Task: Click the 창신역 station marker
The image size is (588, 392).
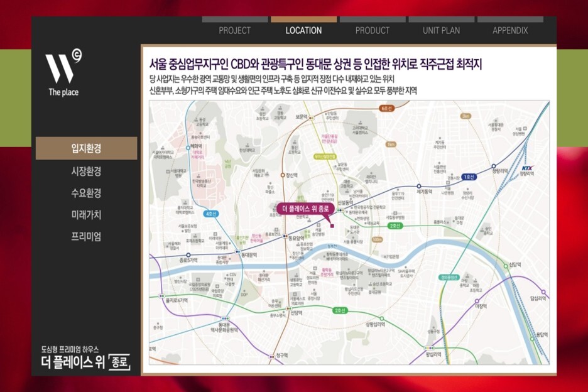Action: (x=283, y=175)
